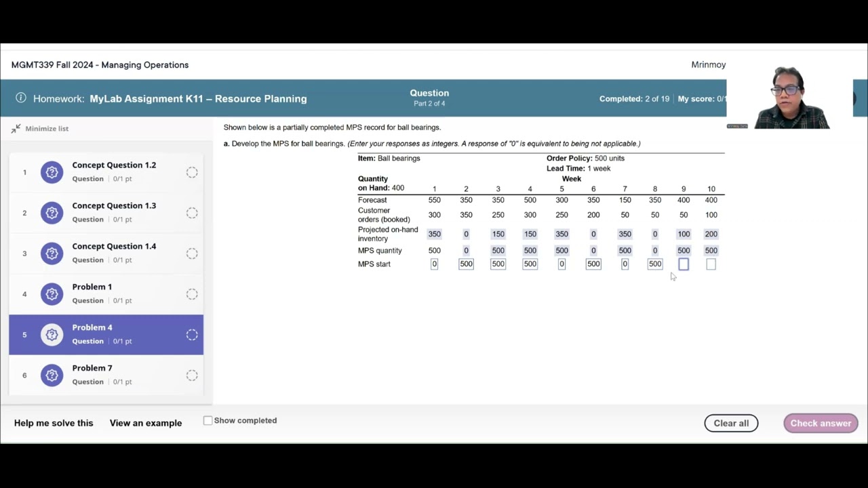Image resolution: width=868 pixels, height=488 pixels.
Task: Select Concept Question 1.4 question icon
Action: [x=52, y=253]
